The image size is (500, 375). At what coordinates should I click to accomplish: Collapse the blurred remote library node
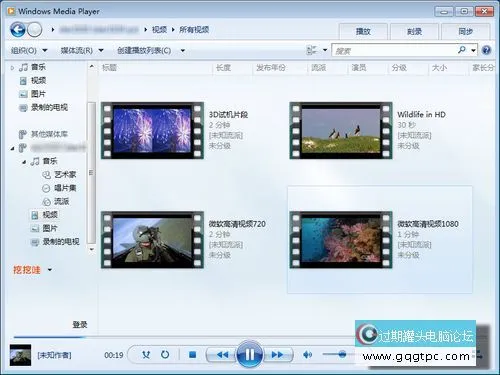12,148
